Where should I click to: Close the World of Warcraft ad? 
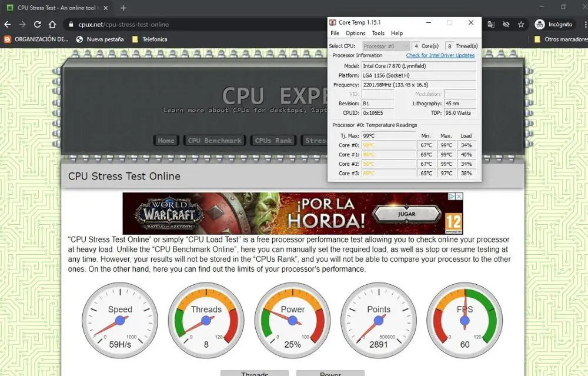coord(459,197)
